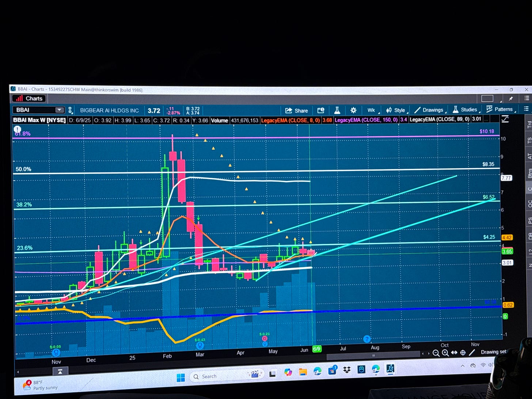Click the grid layout selector box
The width and height of the screenshot is (532, 399).
coord(487,98)
